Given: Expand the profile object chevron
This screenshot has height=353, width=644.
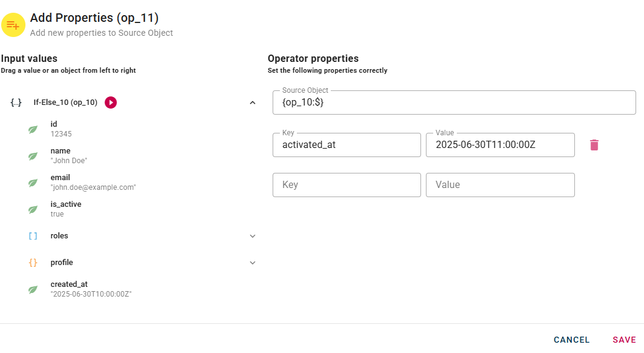Looking at the screenshot, I should [253, 263].
